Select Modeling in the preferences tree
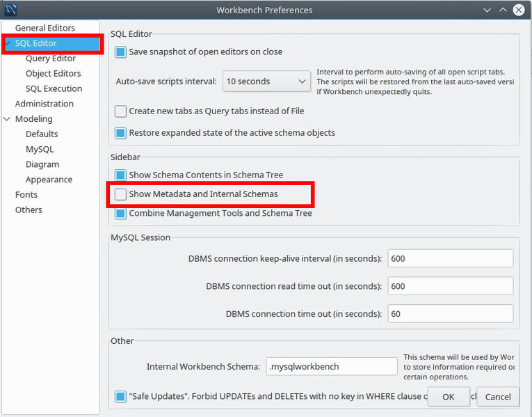The image size is (532, 417). coord(34,119)
